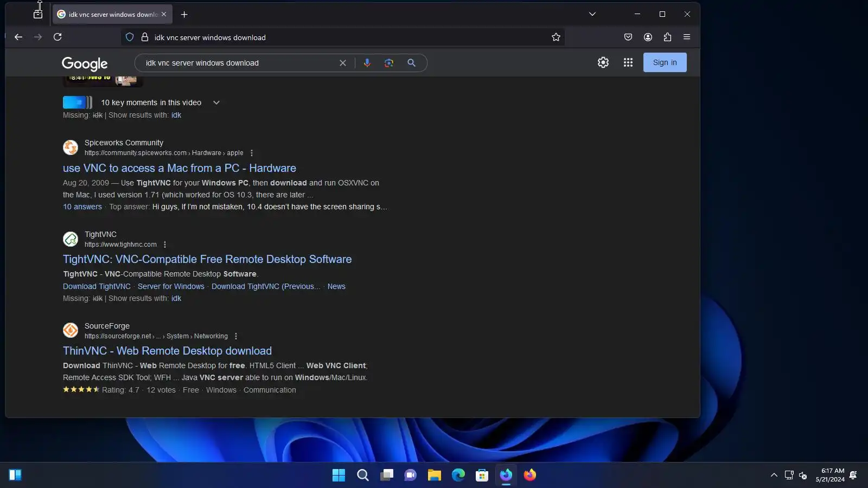
Task: Close the "idk vnc server windows download" tab
Action: point(164,14)
